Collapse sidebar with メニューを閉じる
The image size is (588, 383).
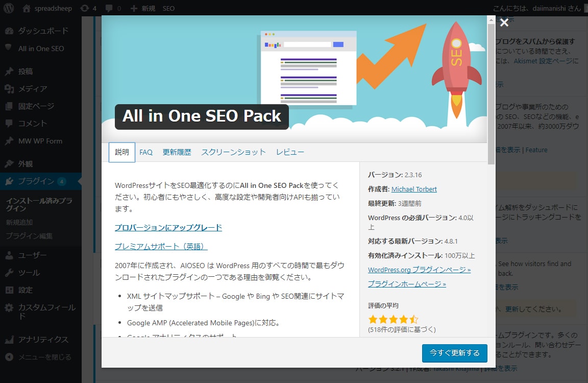44,357
